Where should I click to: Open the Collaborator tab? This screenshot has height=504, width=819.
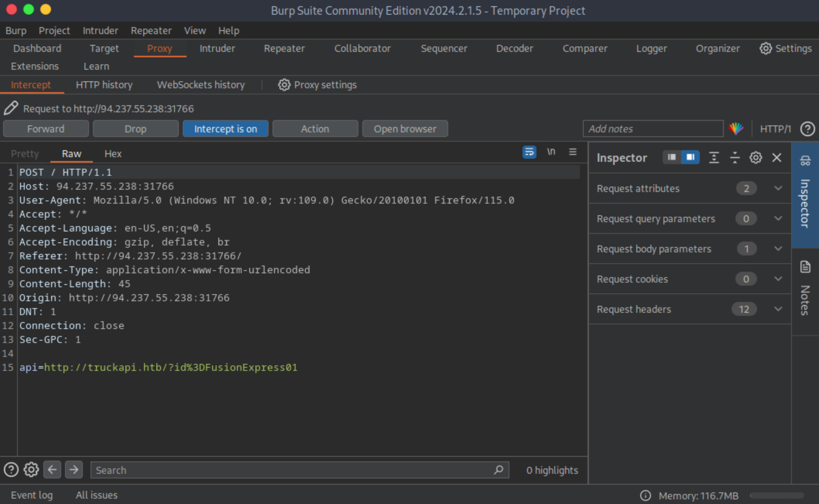coord(362,48)
